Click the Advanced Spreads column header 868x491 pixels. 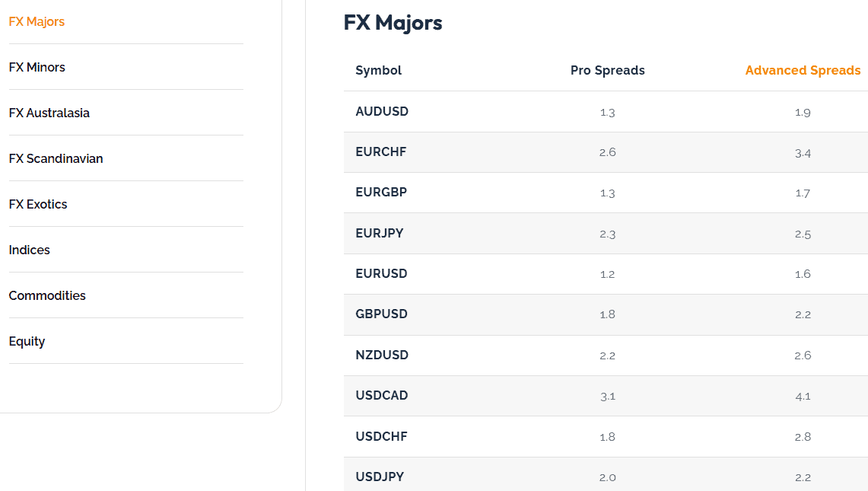pos(803,70)
